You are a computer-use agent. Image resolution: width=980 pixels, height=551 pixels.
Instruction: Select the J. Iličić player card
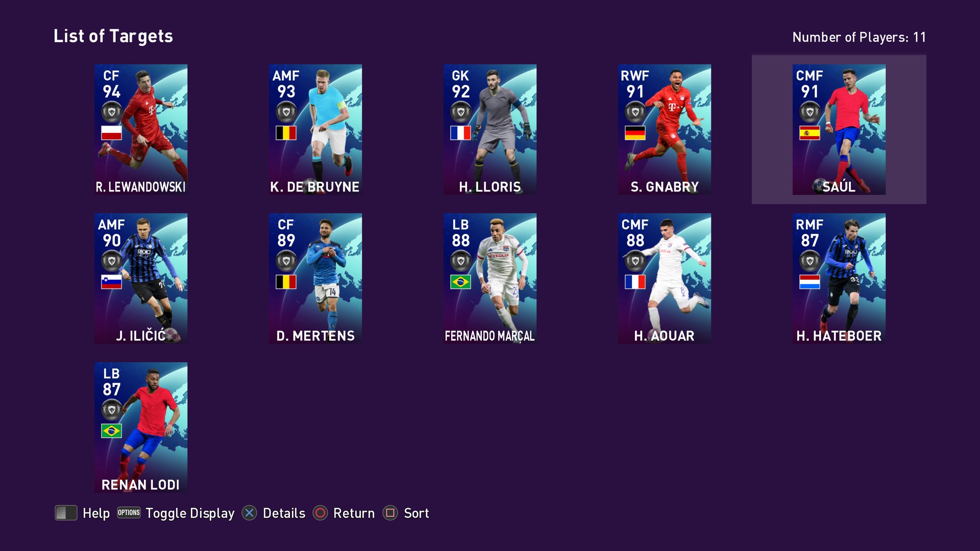[141, 278]
